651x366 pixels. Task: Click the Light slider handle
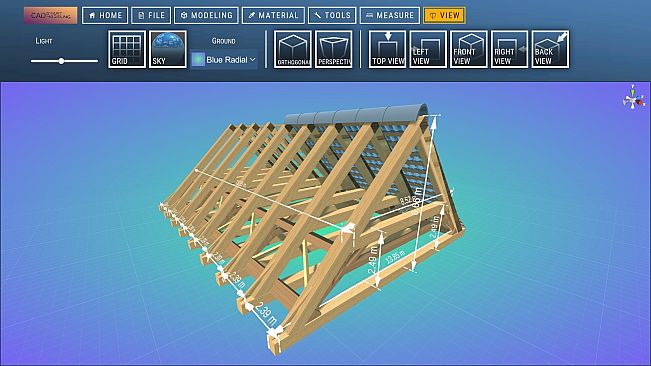[61, 61]
